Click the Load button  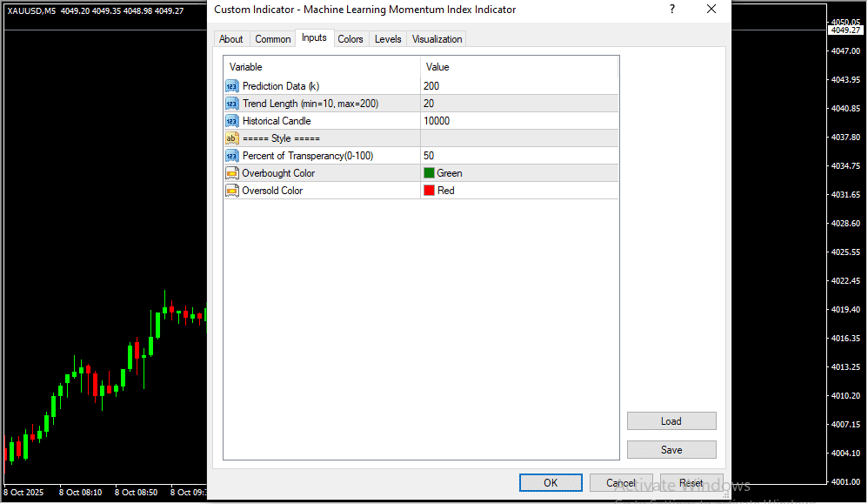pos(671,421)
